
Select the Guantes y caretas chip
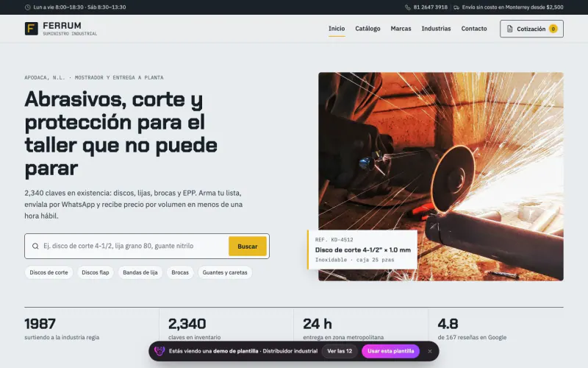pyautogui.click(x=225, y=272)
